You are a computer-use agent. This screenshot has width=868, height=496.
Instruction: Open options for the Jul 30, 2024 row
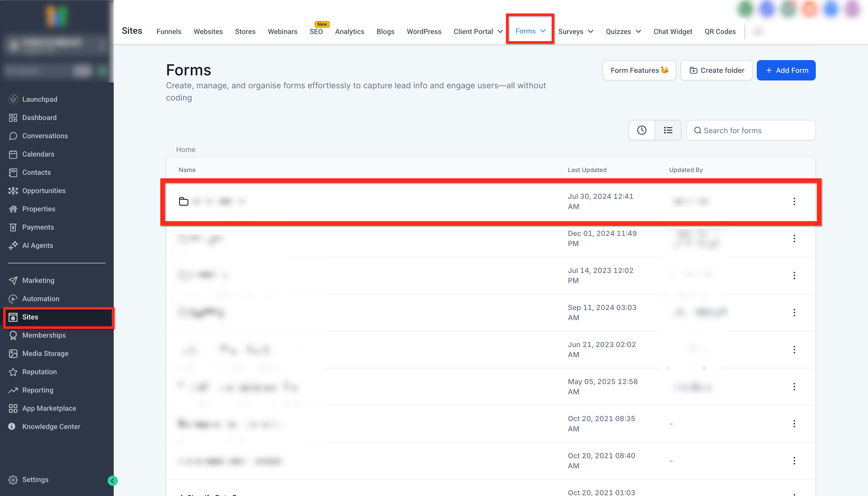point(794,201)
